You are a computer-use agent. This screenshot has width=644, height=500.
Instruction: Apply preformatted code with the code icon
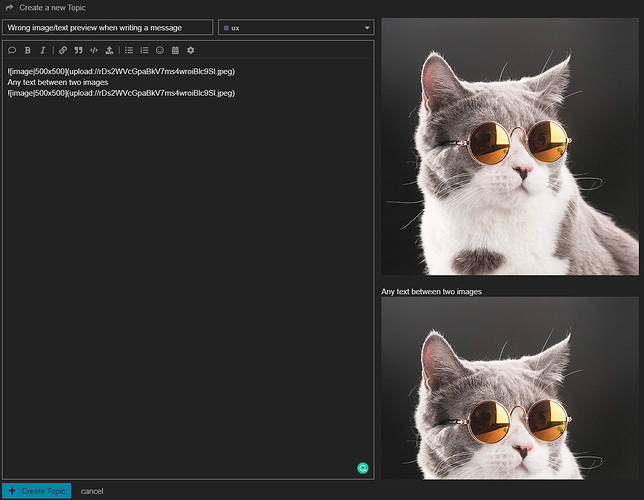(x=94, y=50)
